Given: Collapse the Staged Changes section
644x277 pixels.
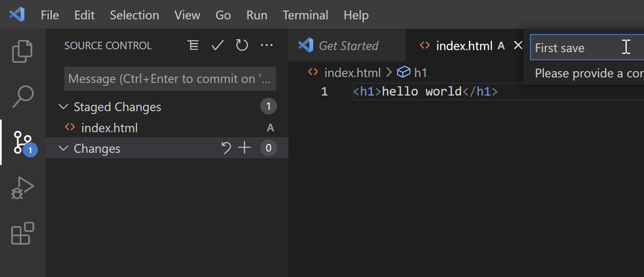Looking at the screenshot, I should (63, 107).
